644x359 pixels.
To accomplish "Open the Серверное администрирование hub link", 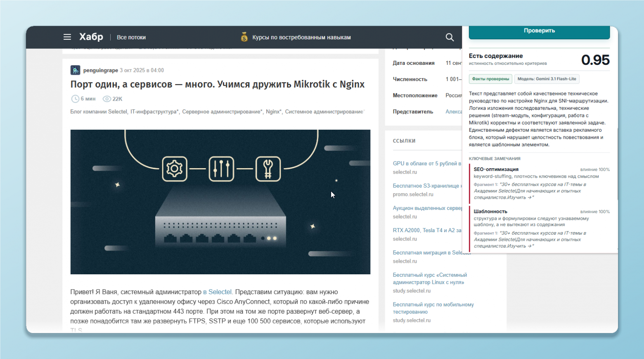I will (x=222, y=112).
